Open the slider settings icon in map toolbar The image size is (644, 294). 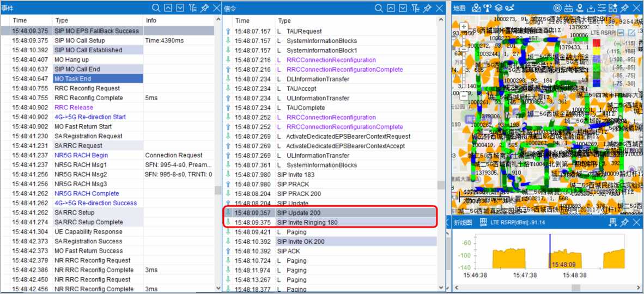click(602, 8)
